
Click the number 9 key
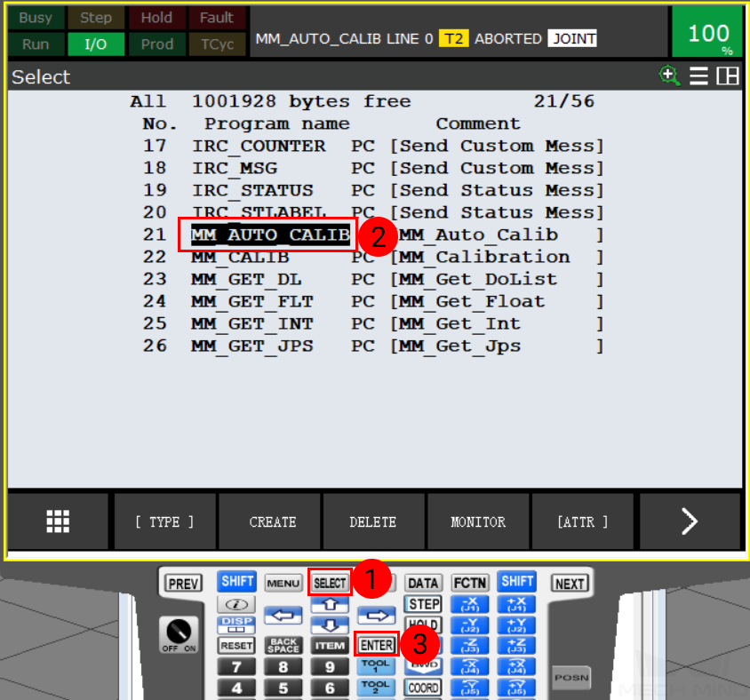[x=330, y=666]
